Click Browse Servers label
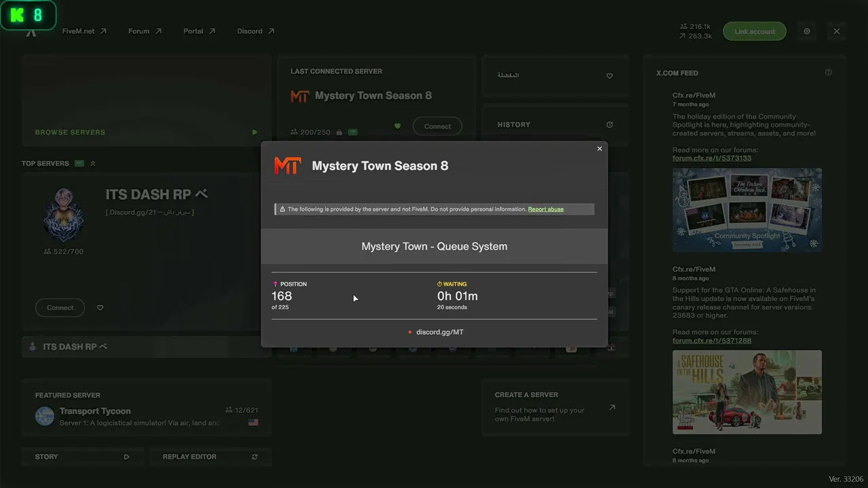Viewport: 868px width, 488px height. (x=70, y=132)
